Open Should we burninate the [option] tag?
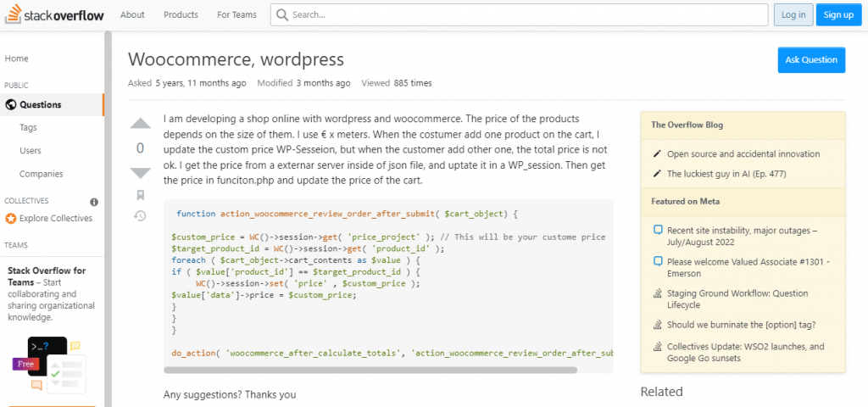Viewport: 868px width, 407px height. 741,325
